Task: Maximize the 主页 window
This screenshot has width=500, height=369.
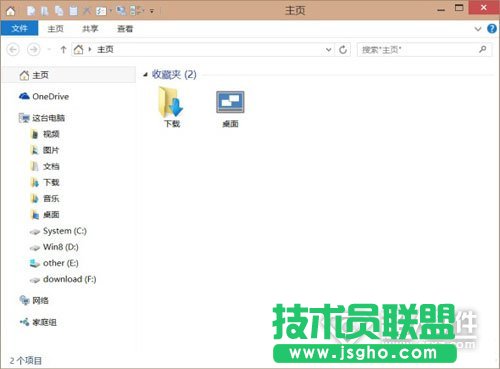Action: pyautogui.click(x=459, y=8)
